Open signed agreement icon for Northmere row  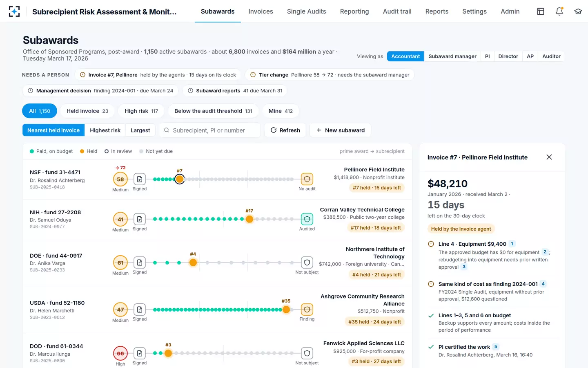tap(140, 263)
